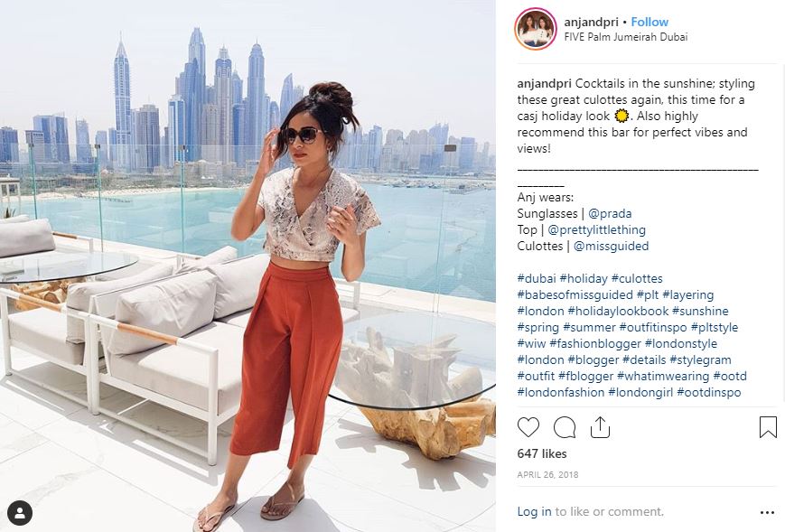Screen dimensions: 785x532
Task: Show tagged people via person icon on photo
Action: point(20,512)
